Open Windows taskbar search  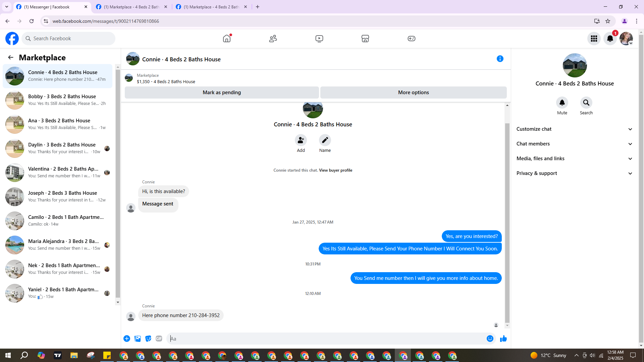(24, 355)
